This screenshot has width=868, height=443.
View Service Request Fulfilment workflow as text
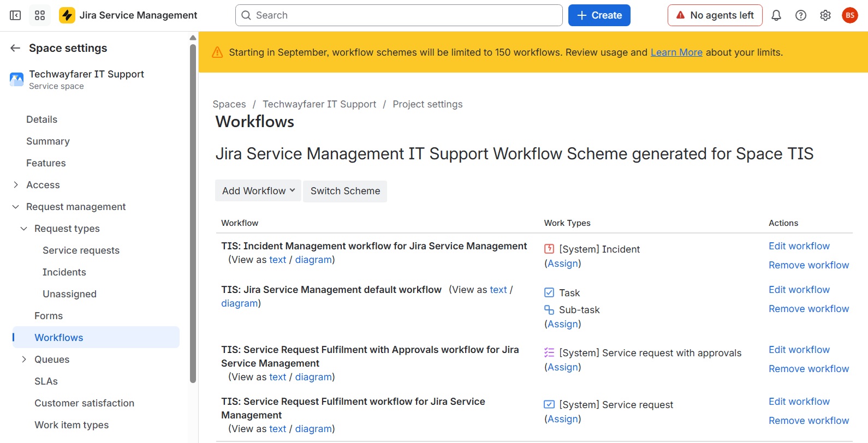pyautogui.click(x=277, y=429)
